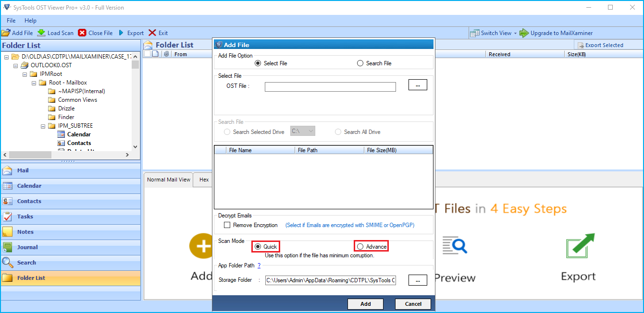Switch to the Hex tab
Image resolution: width=644 pixels, height=313 pixels.
pos(204,180)
